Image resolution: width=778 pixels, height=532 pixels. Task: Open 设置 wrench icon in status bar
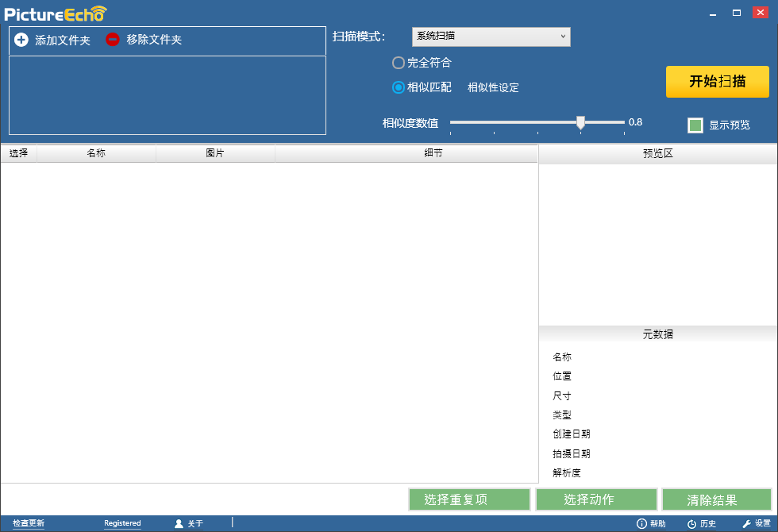click(747, 523)
